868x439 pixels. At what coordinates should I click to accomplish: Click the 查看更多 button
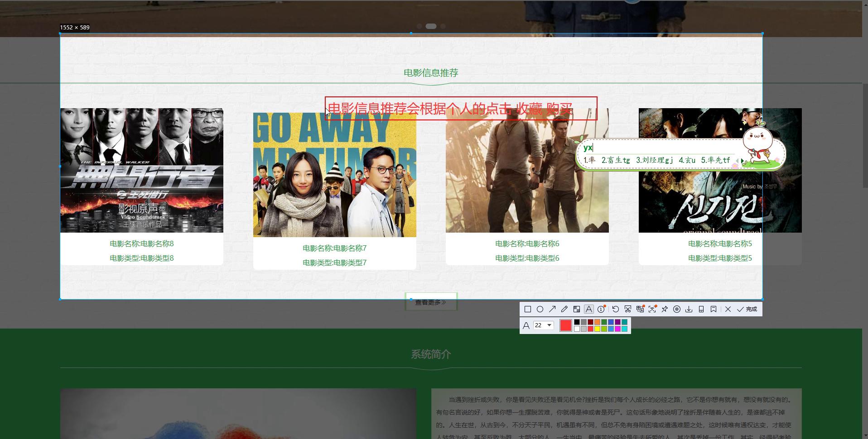pos(431,302)
